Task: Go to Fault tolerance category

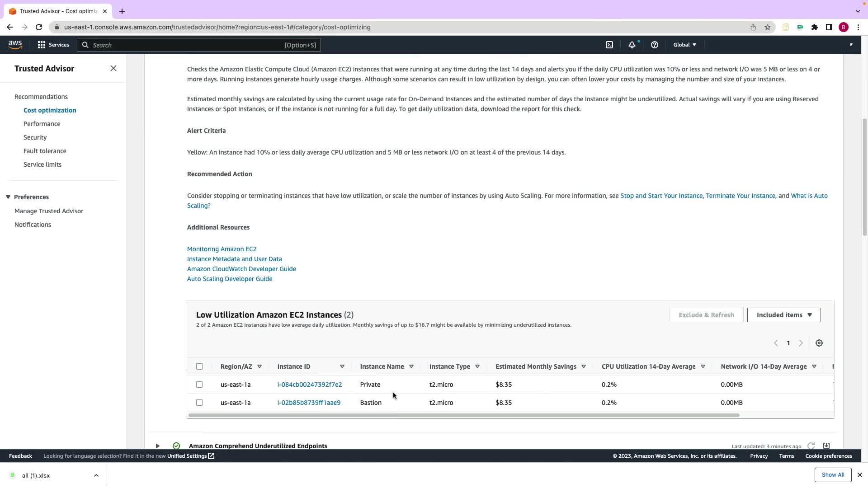Action: (45, 151)
